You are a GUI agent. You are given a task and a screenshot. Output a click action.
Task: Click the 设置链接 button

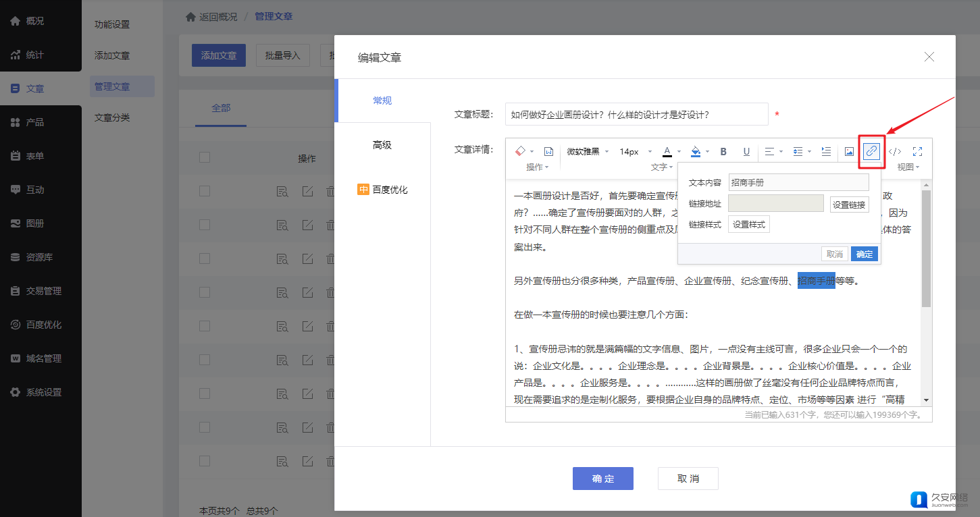coord(849,205)
